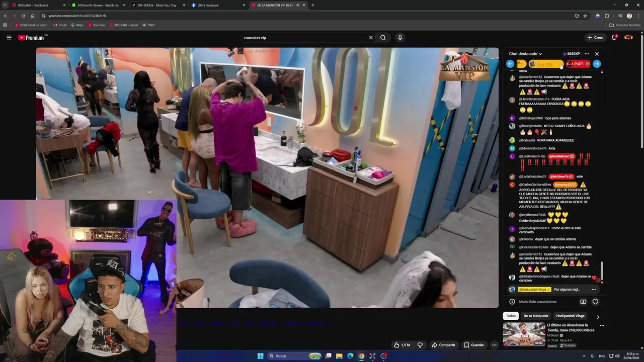The image size is (644, 362).
Task: Click the Guardar save button
Action: tap(474, 345)
